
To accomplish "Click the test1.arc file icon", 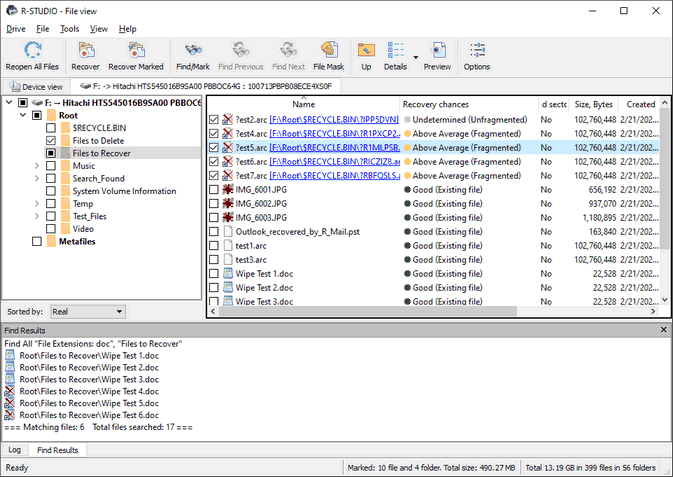I will click(227, 246).
